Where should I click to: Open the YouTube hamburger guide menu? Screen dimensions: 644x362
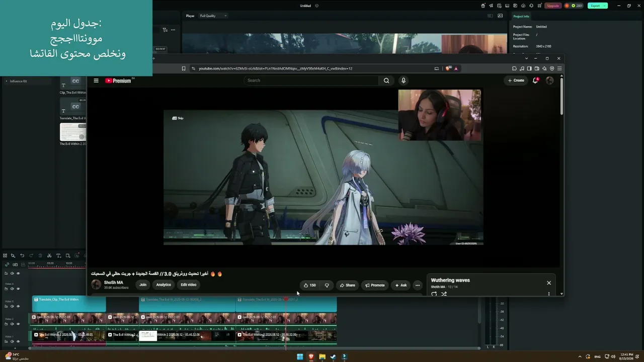click(96, 80)
